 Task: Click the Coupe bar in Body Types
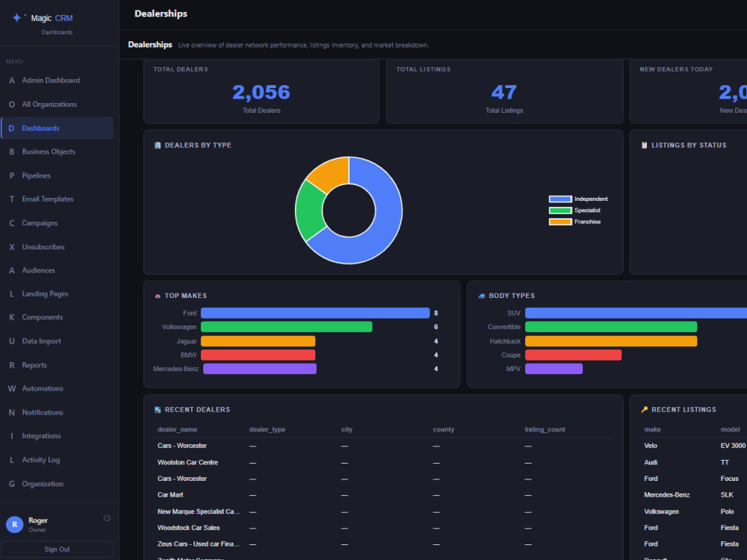click(x=573, y=355)
